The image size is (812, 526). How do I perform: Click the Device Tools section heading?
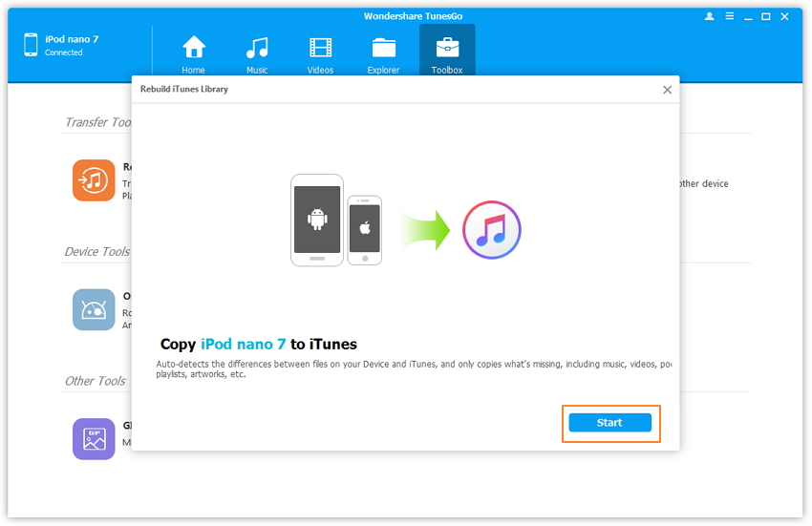pos(96,252)
